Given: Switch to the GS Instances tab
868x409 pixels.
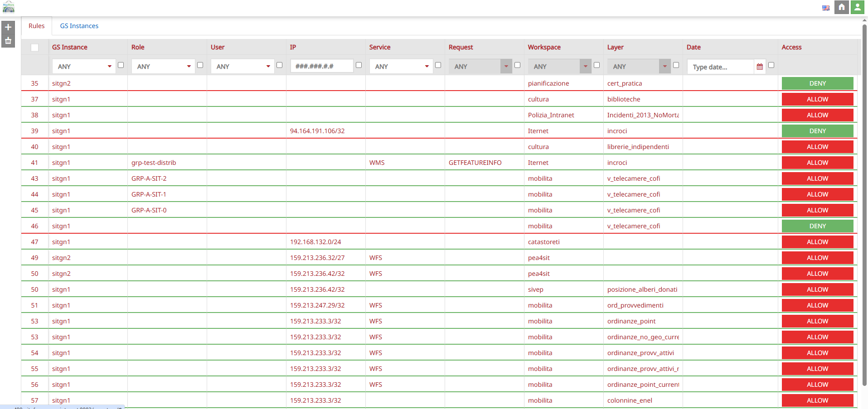Looking at the screenshot, I should point(79,26).
